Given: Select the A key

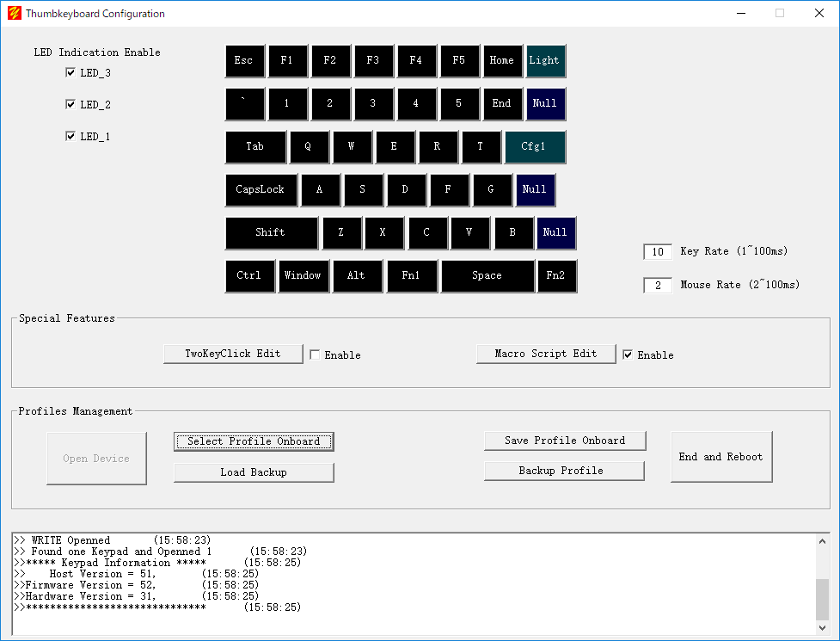Looking at the screenshot, I should click(x=321, y=190).
